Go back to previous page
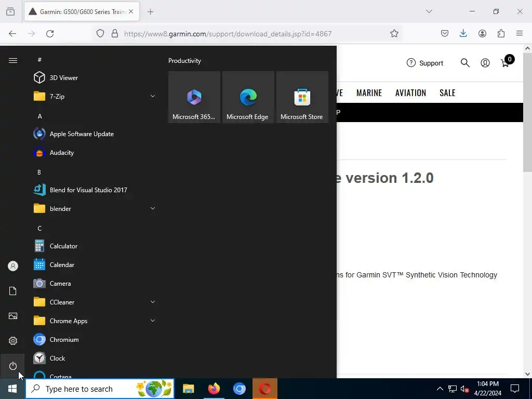The width and height of the screenshot is (532, 399). [x=12, y=33]
